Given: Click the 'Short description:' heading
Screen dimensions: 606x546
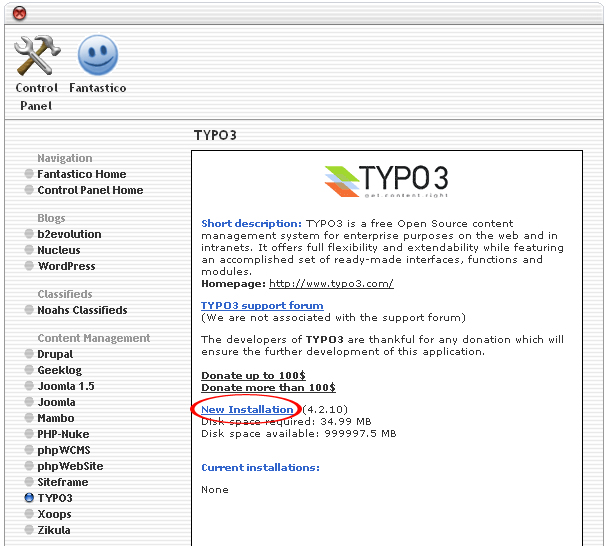Looking at the screenshot, I should (x=251, y=224).
